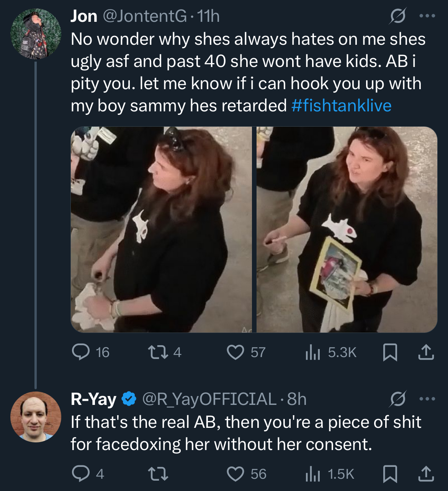Click Grok icon on Jon's tweet
This screenshot has height=491, width=448.
coord(397,16)
